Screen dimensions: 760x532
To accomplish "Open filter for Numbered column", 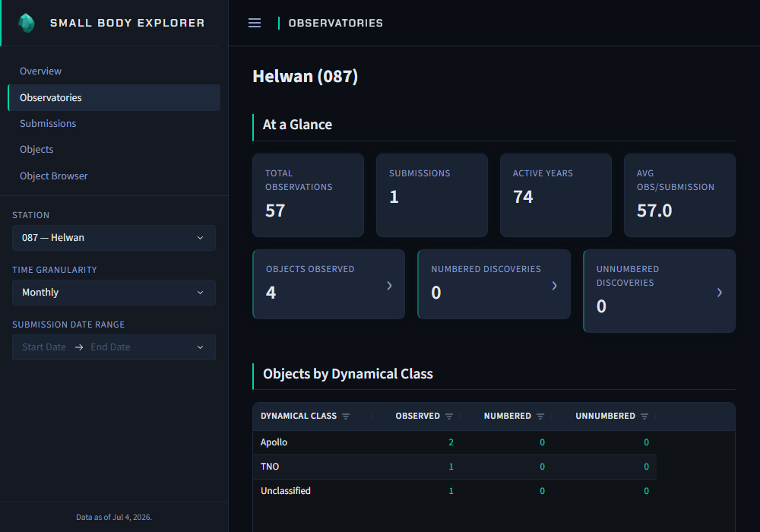I will click(540, 416).
